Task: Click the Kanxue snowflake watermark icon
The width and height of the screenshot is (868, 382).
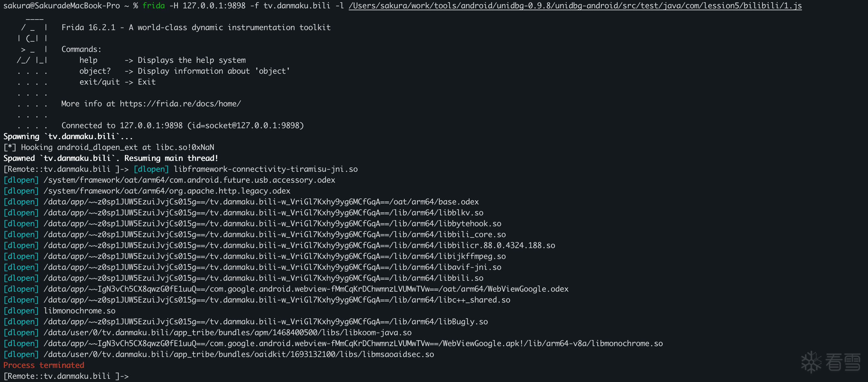Action: (x=811, y=362)
